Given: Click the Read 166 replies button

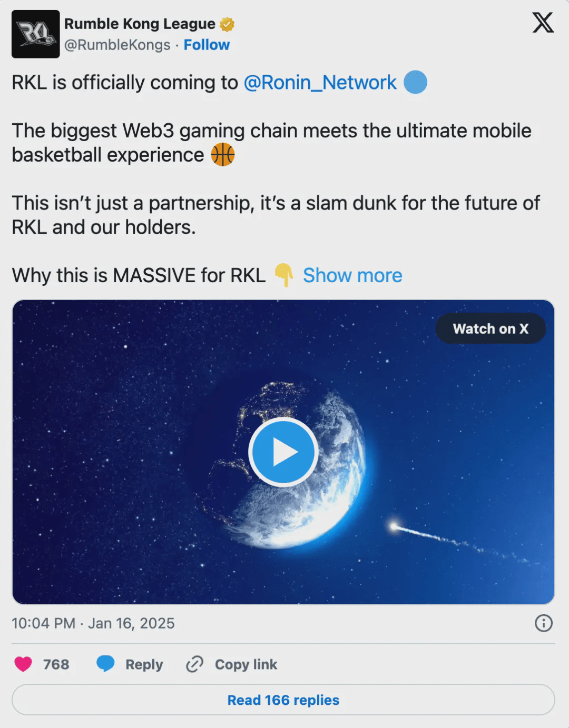Looking at the screenshot, I should click(x=283, y=700).
